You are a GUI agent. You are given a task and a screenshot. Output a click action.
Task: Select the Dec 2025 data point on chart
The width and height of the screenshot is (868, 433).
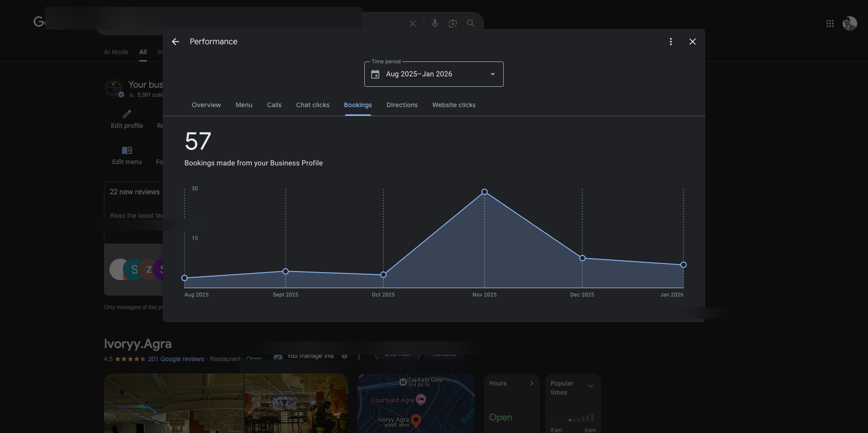click(582, 258)
